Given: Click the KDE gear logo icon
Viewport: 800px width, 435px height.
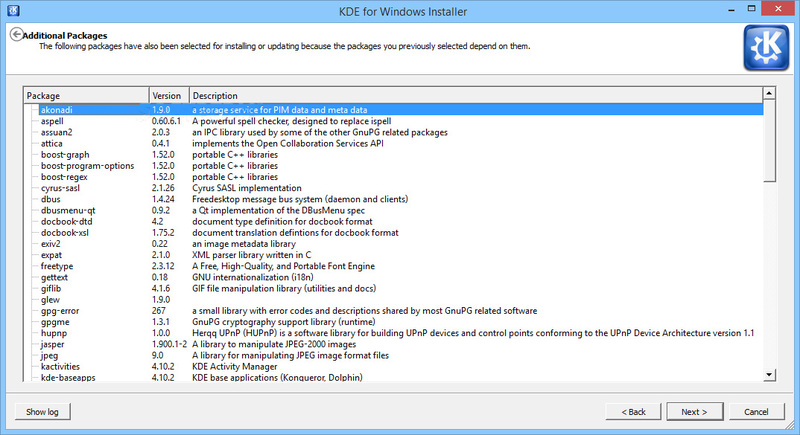Looking at the screenshot, I should pos(766,48).
